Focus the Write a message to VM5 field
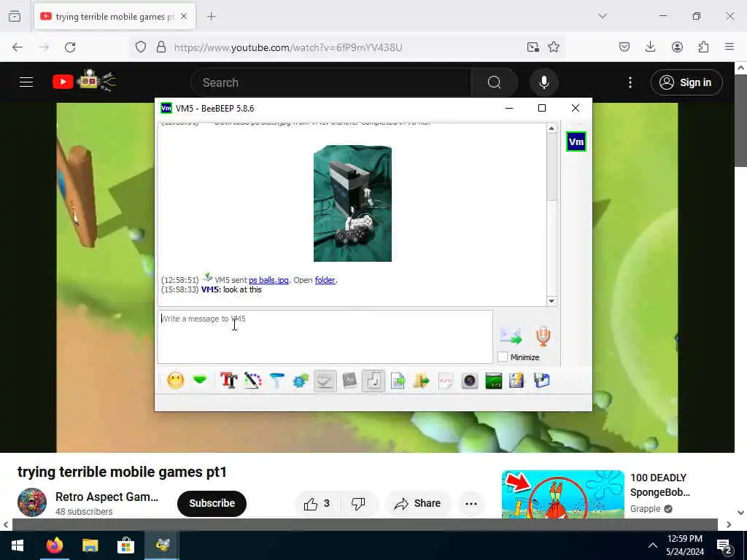 tap(325, 337)
